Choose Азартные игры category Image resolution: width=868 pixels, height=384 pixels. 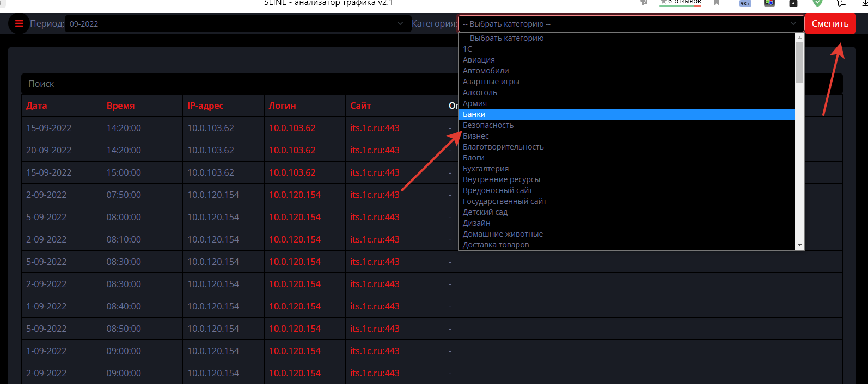tap(627, 82)
